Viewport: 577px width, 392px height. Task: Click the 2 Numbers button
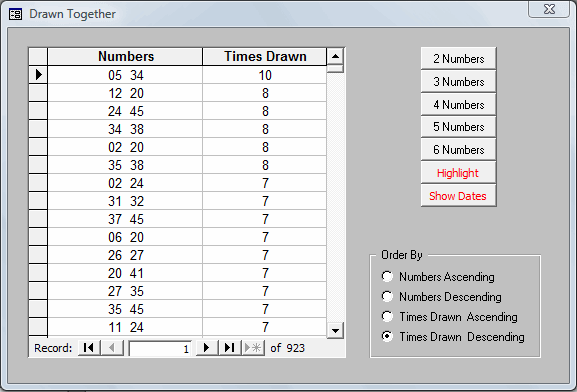point(459,59)
